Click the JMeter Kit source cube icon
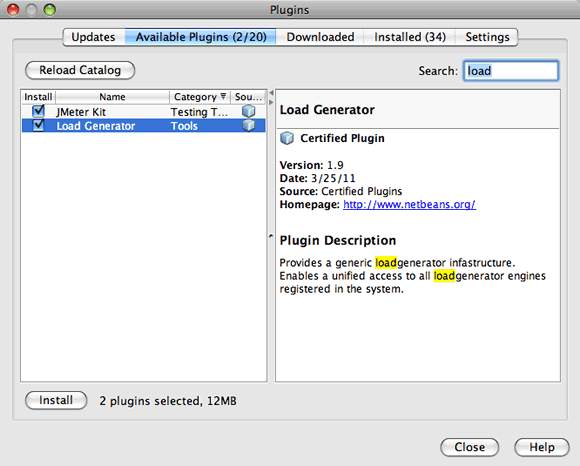The image size is (580, 466). [x=249, y=111]
